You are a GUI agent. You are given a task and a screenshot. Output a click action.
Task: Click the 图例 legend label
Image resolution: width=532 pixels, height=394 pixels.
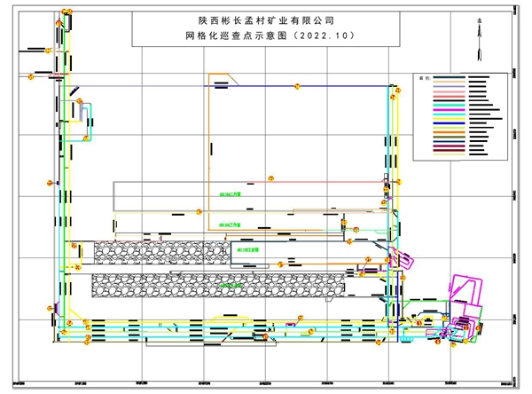425,78
